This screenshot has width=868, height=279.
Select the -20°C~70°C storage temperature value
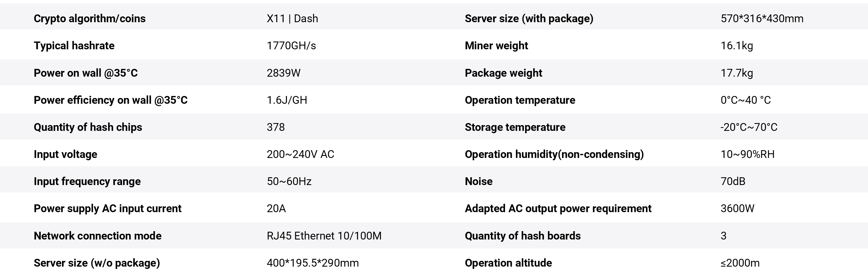click(x=749, y=127)
